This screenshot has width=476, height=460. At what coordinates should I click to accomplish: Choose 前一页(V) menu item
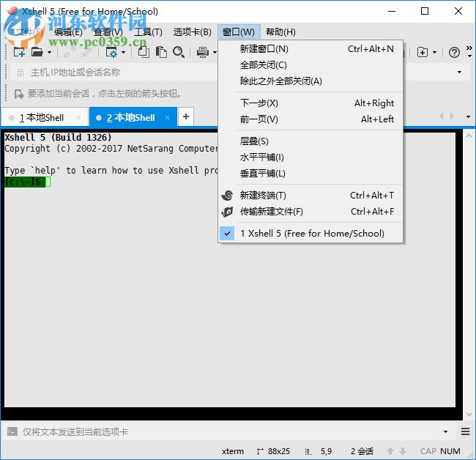pyautogui.click(x=310, y=119)
